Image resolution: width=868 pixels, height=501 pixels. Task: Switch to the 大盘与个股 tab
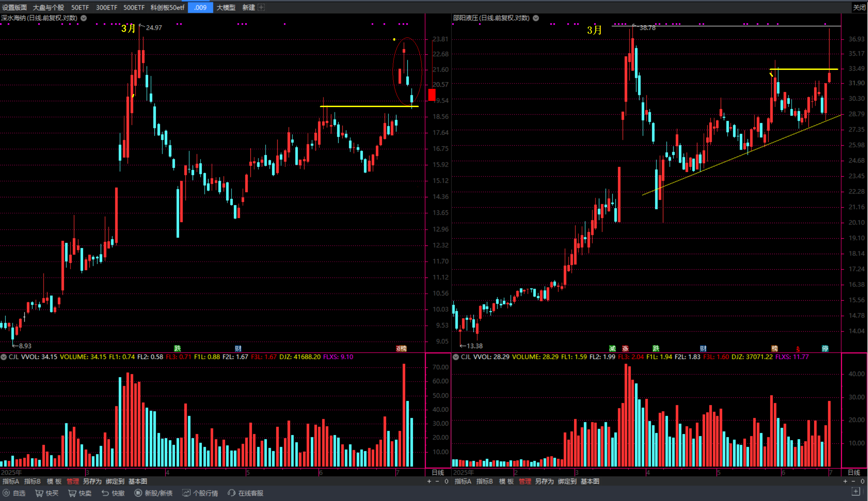[x=48, y=7]
